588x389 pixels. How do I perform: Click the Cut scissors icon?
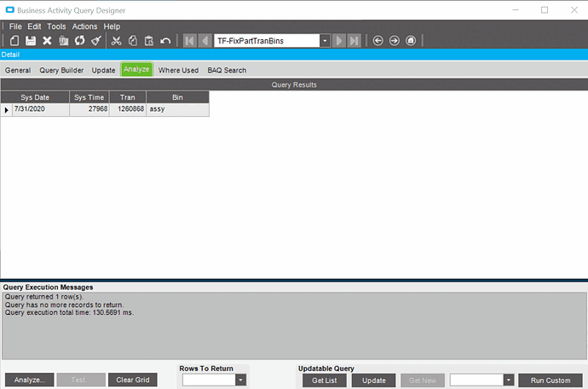click(x=116, y=41)
